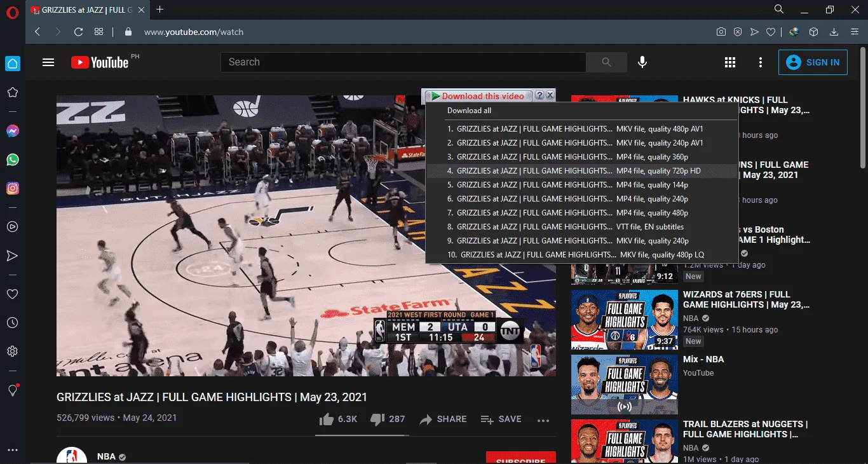The image size is (868, 464).
Task: Open Easy Setup sliders icon
Action: pyautogui.click(x=853, y=32)
